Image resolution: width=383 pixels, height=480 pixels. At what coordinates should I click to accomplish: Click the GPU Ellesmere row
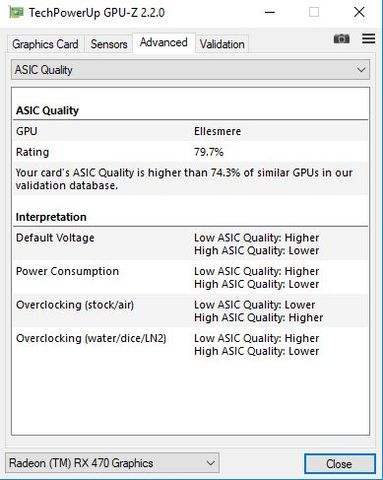pos(191,131)
